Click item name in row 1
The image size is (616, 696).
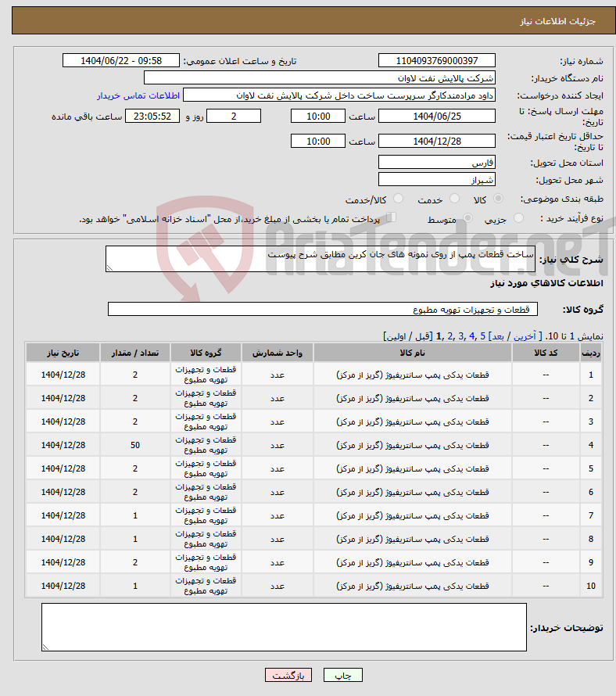[412, 375]
